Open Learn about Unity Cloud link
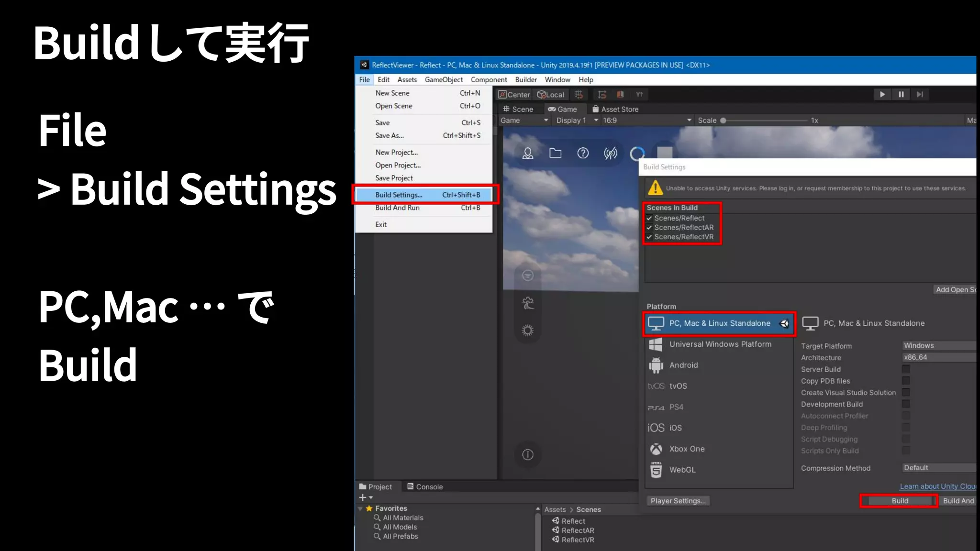 coord(938,486)
